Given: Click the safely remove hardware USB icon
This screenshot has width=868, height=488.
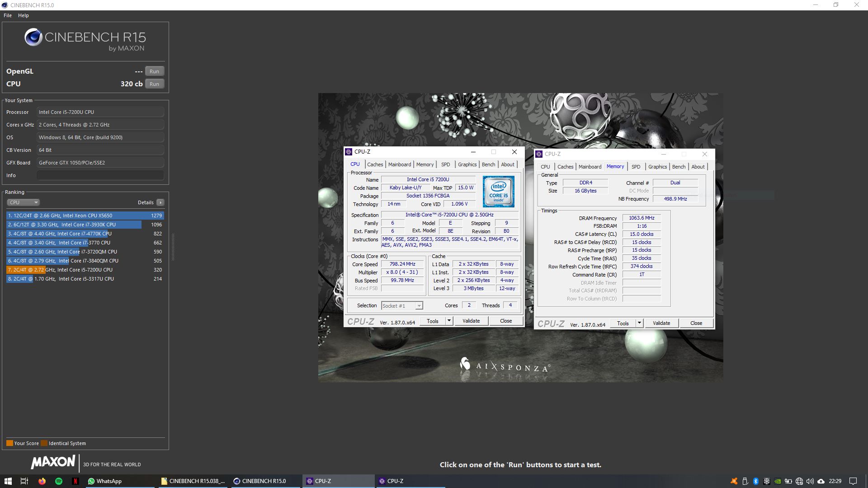Looking at the screenshot, I should [745, 481].
